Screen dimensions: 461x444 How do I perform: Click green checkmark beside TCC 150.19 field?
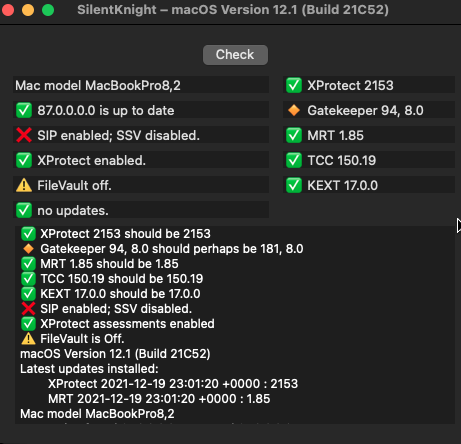[x=294, y=160]
